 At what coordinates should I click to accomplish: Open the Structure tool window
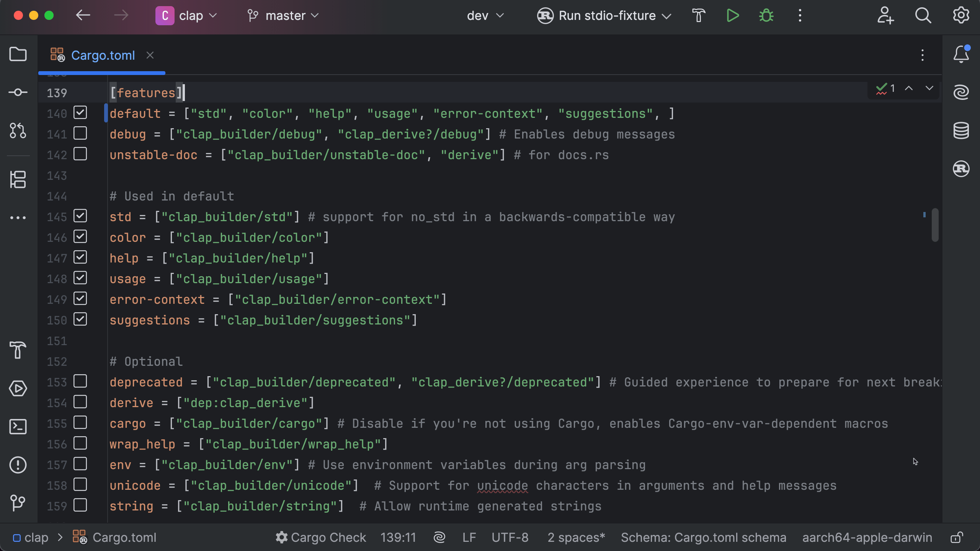[18, 179]
